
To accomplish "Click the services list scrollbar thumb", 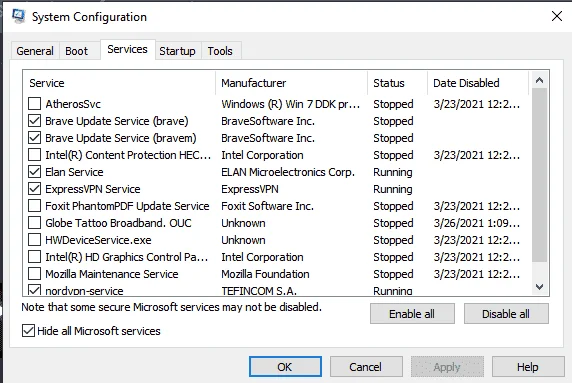I will click(540, 175).
